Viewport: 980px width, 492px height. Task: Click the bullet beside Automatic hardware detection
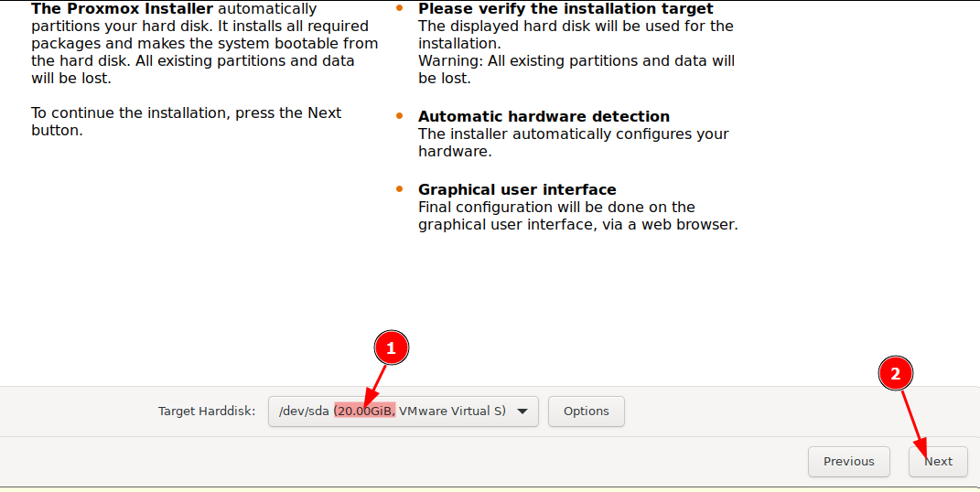coord(399,116)
